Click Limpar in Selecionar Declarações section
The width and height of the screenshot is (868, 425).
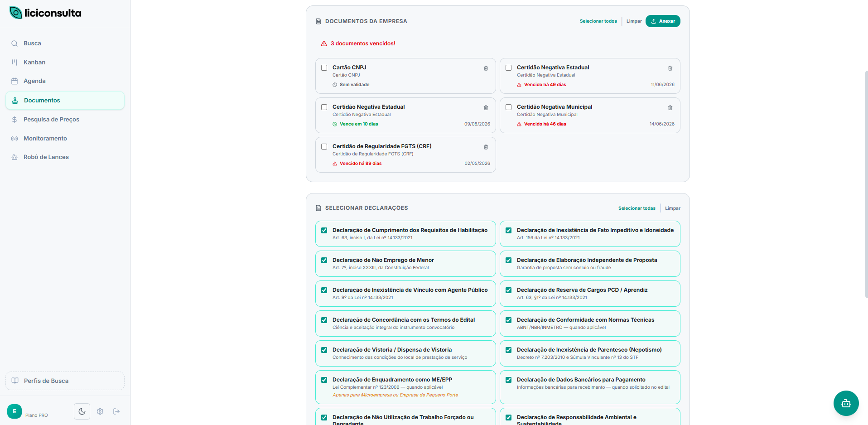(673, 208)
